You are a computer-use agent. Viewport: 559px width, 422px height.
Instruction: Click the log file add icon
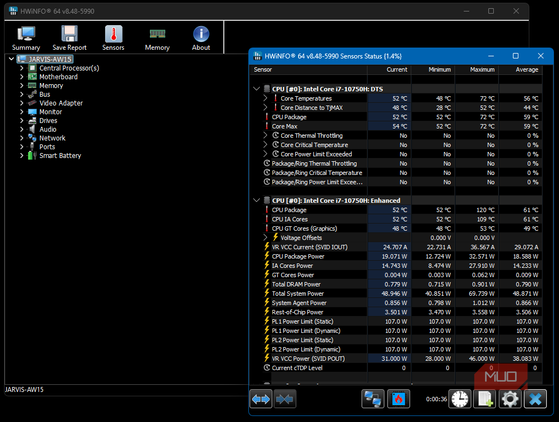pyautogui.click(x=485, y=399)
